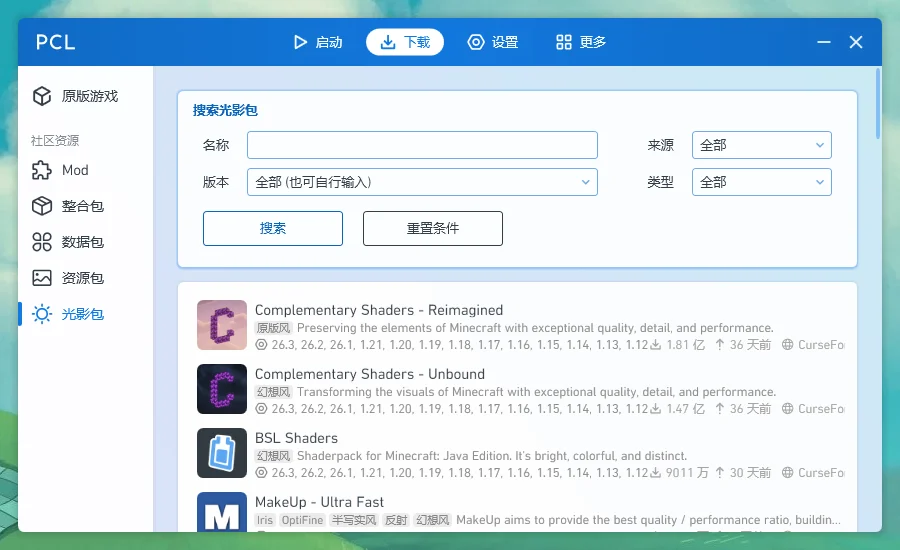Open the 更多 more tab
This screenshot has height=550, width=900.
click(580, 42)
